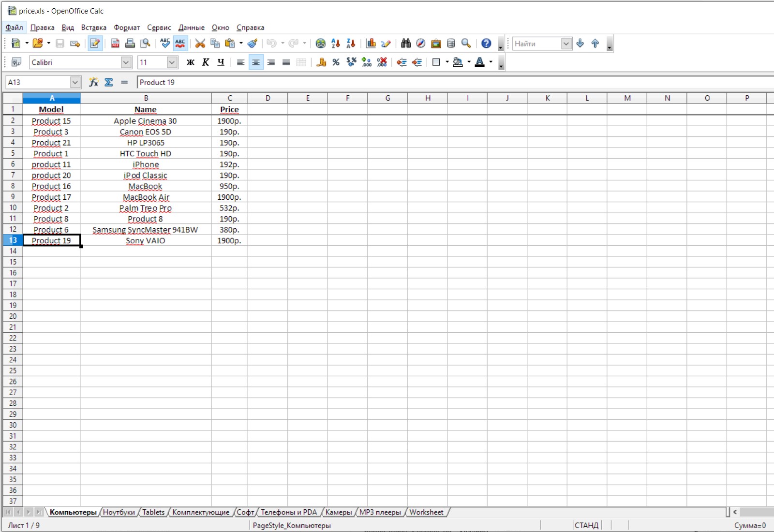Viewport: 774px width, 532px height.
Task: Click the Open file folder icon
Action: pos(38,44)
